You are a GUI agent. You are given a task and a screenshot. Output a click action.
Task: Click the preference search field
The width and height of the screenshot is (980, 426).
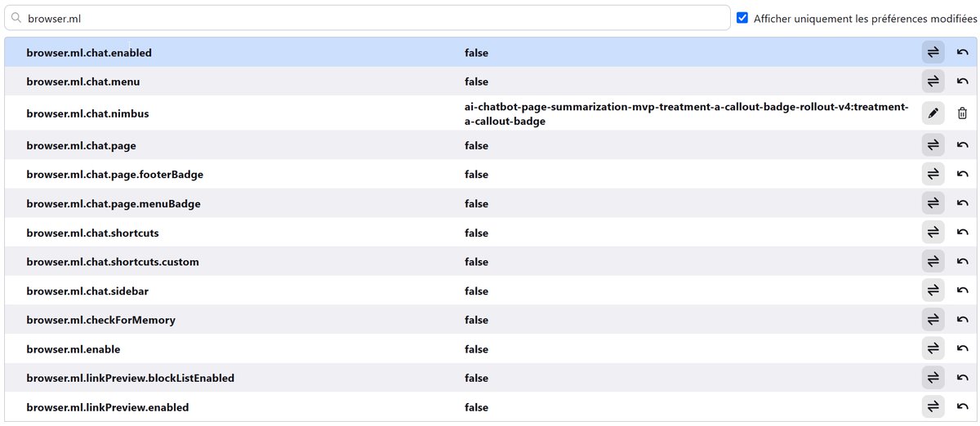pos(367,17)
